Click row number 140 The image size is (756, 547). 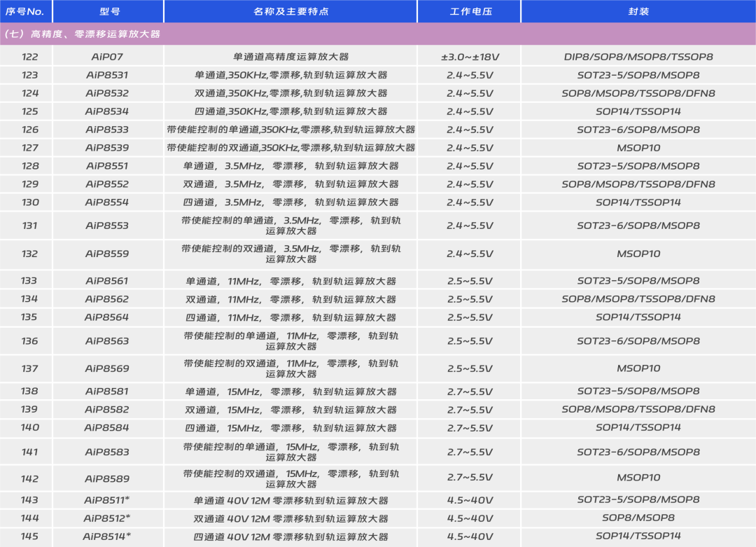point(30,427)
